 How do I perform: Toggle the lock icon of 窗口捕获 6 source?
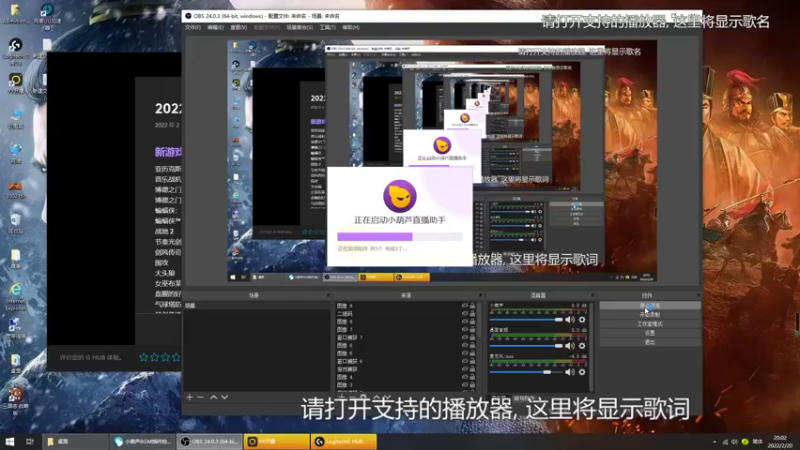(472, 361)
